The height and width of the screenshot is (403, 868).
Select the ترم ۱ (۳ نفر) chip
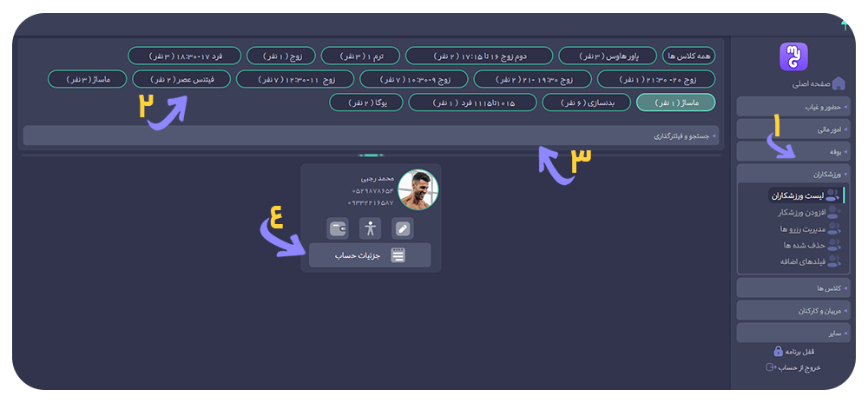pos(360,56)
